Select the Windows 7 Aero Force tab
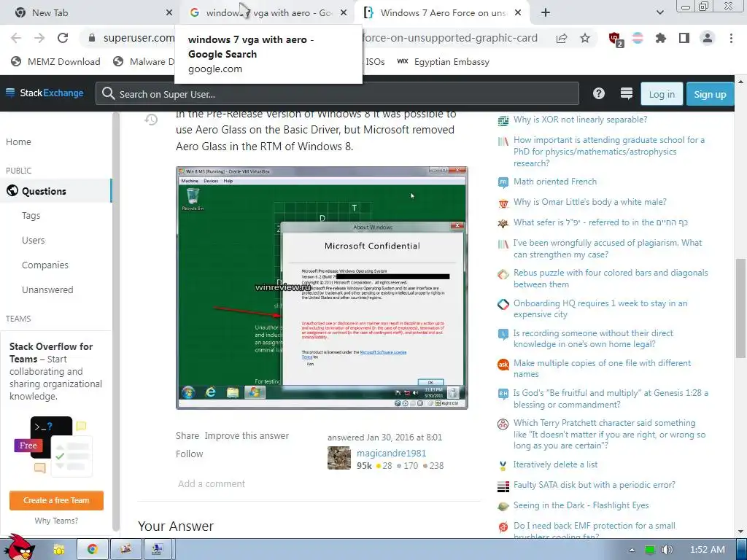The height and width of the screenshot is (560, 747). pos(443,13)
